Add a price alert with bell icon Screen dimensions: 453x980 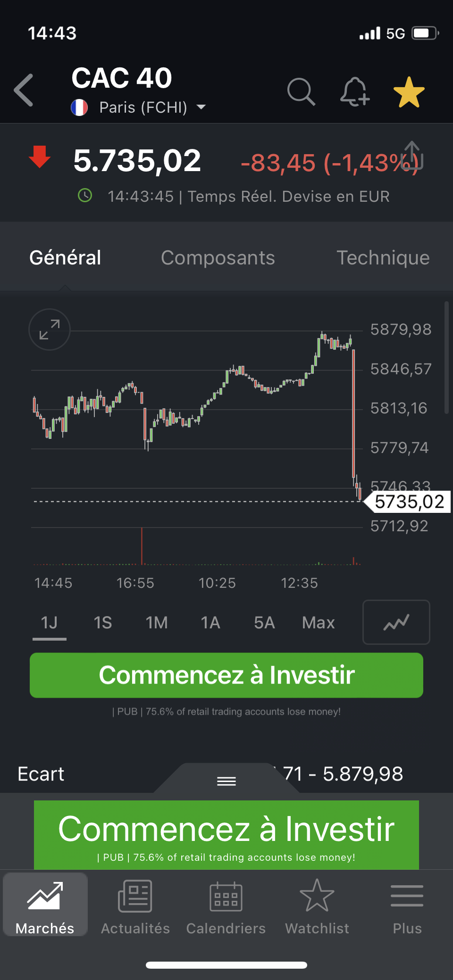point(354,91)
